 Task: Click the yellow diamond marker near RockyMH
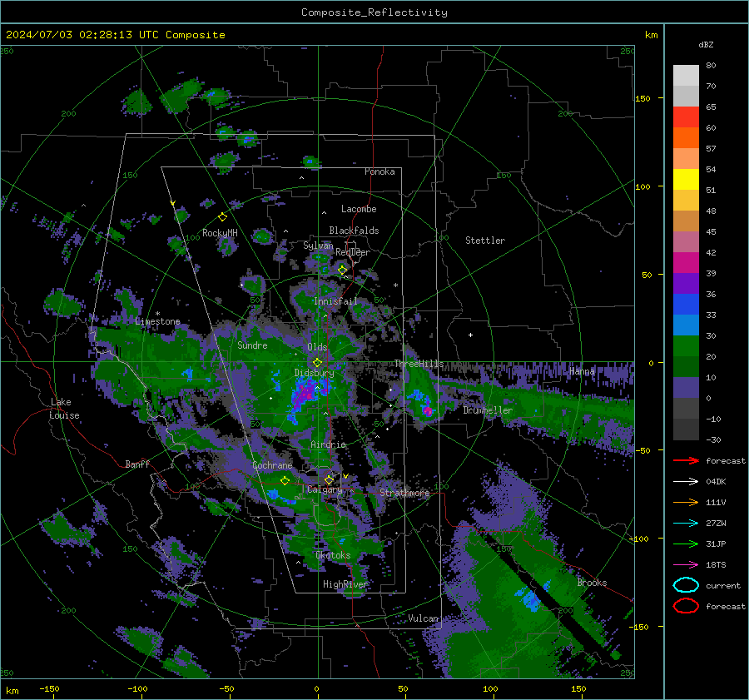coord(222,217)
